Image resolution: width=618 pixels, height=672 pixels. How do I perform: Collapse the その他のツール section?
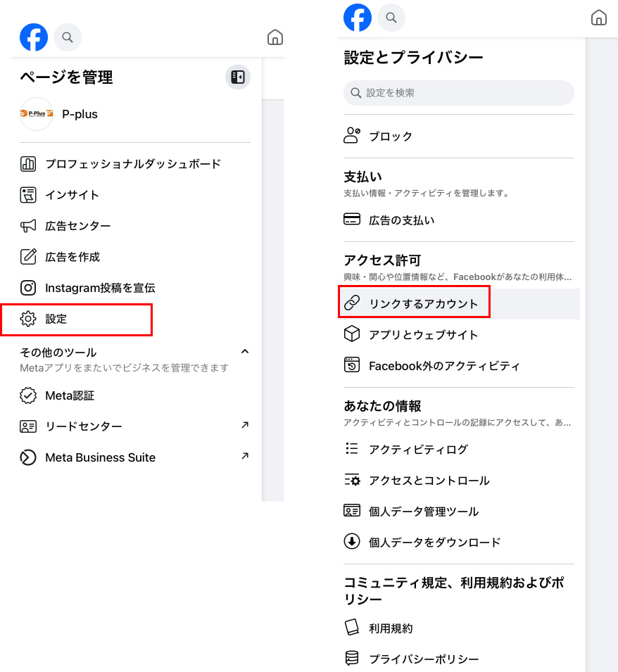[244, 351]
